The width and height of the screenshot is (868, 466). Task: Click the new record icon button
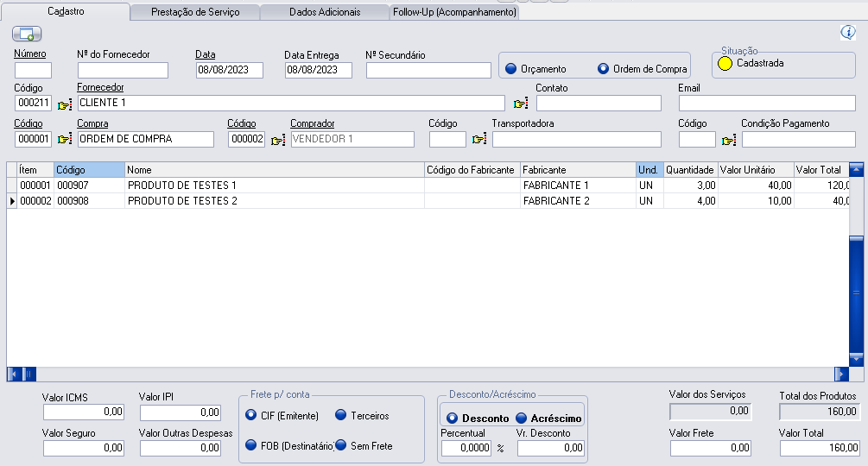tap(27, 34)
